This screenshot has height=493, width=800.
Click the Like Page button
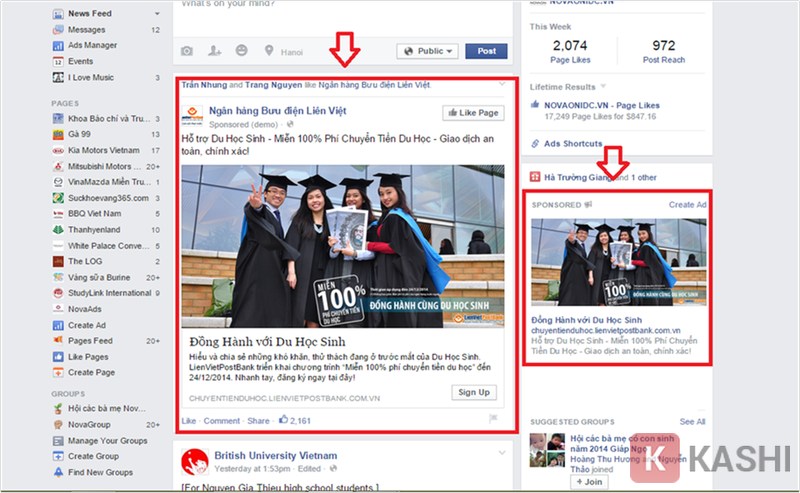471,113
